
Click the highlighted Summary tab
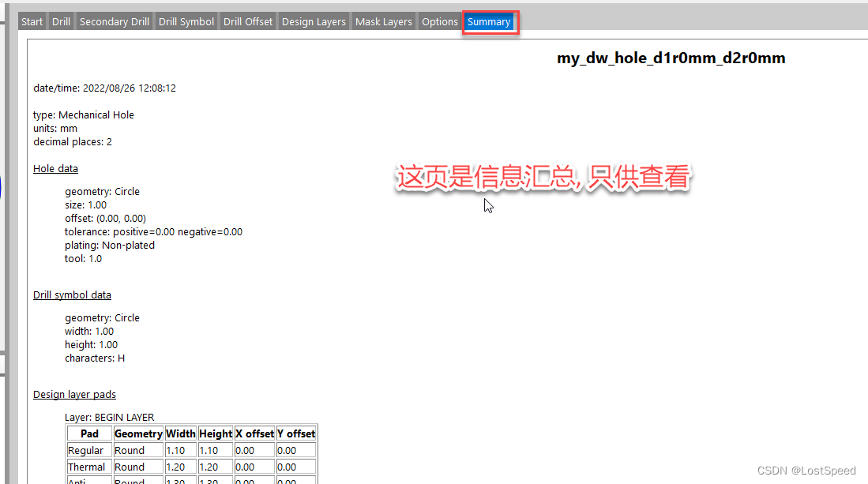point(489,21)
